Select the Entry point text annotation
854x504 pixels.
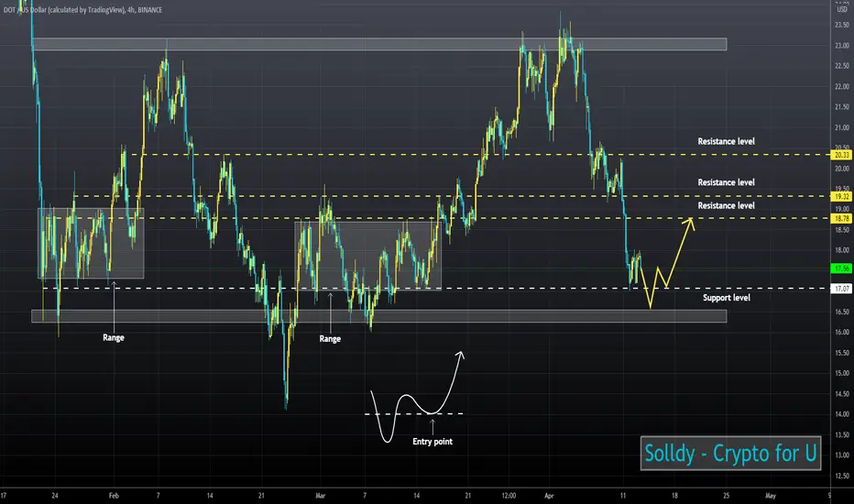pos(432,442)
